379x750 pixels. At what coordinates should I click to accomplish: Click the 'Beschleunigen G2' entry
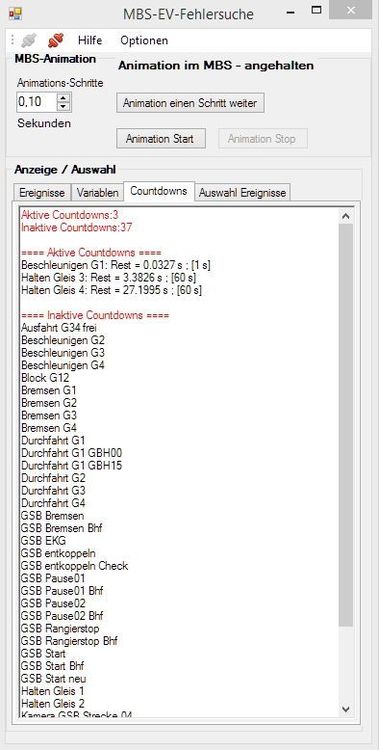click(x=63, y=341)
